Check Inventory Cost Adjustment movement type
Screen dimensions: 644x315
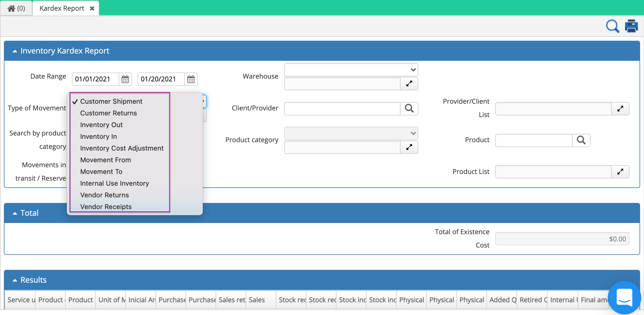(x=122, y=148)
